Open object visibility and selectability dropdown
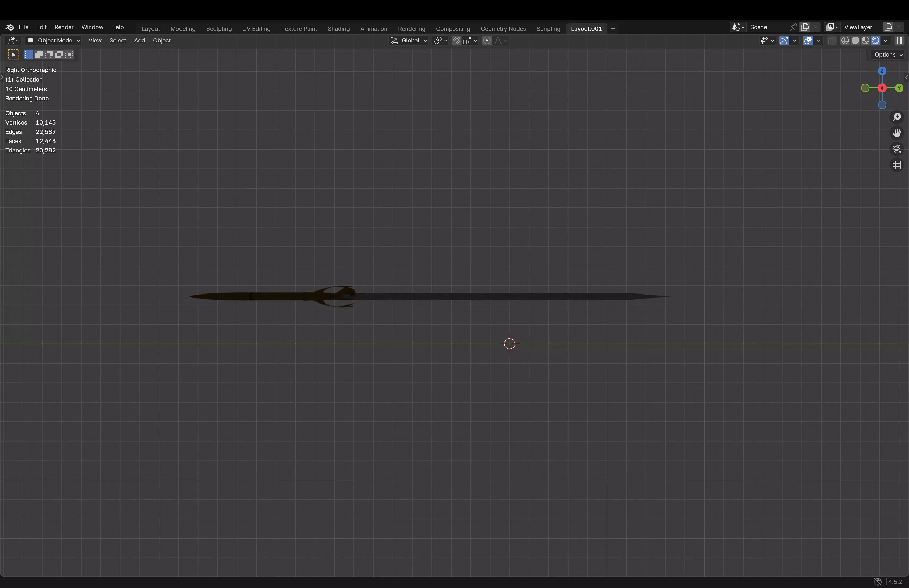This screenshot has width=909, height=588. (767, 40)
